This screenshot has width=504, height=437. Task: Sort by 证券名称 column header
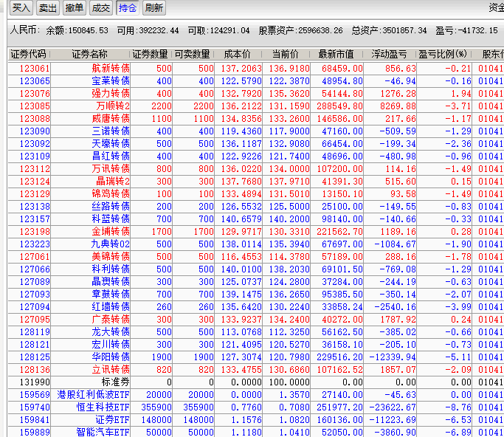(89, 55)
